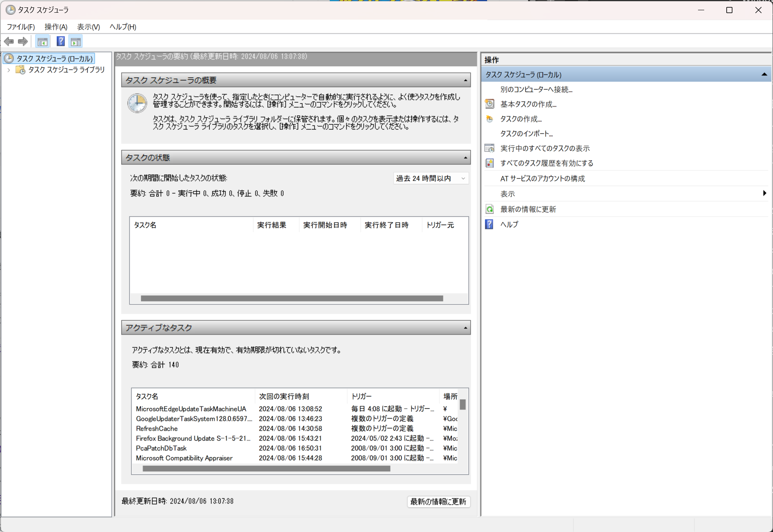Image resolution: width=773 pixels, height=532 pixels.
Task: Click the 最新の情報に更新 green refresh icon
Action: pyautogui.click(x=490, y=209)
